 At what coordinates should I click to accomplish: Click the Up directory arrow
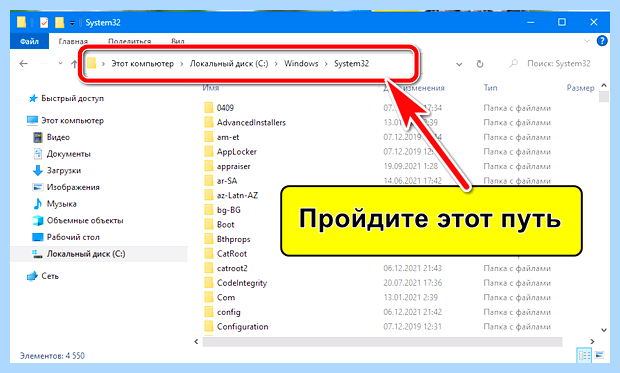(74, 64)
